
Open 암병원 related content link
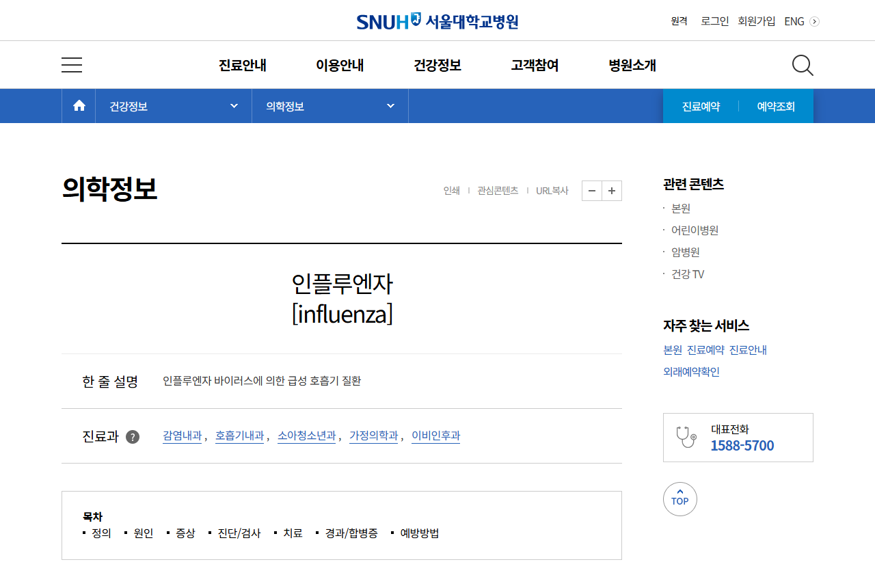(x=686, y=252)
